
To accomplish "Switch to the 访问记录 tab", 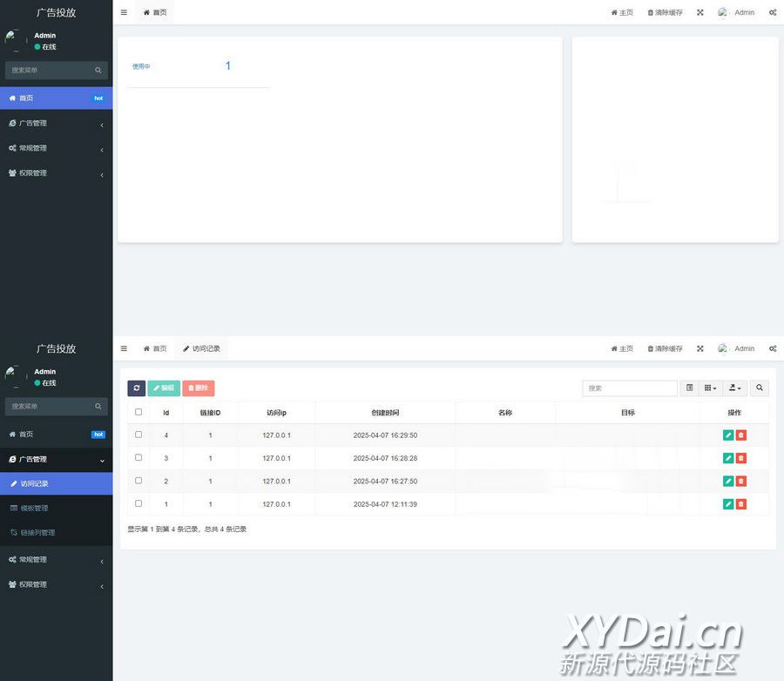I will pos(201,348).
